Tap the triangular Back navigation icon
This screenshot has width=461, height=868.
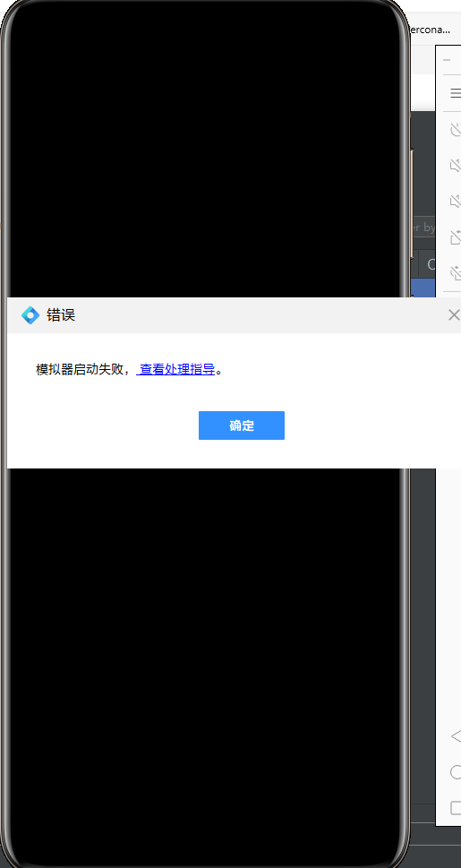[456, 736]
